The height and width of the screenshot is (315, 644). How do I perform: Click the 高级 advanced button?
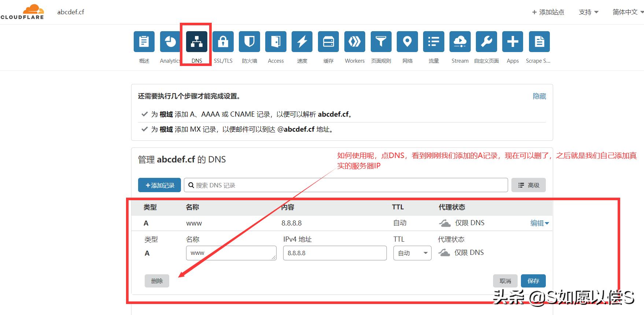529,185
